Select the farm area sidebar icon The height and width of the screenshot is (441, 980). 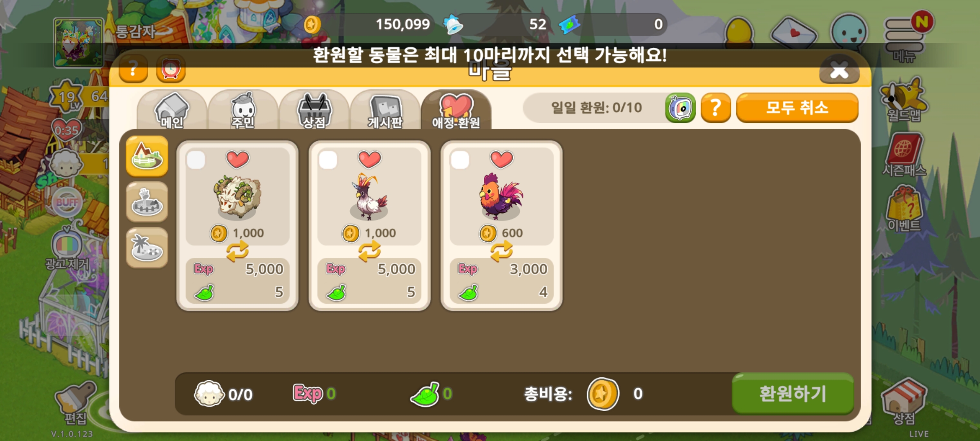(147, 157)
